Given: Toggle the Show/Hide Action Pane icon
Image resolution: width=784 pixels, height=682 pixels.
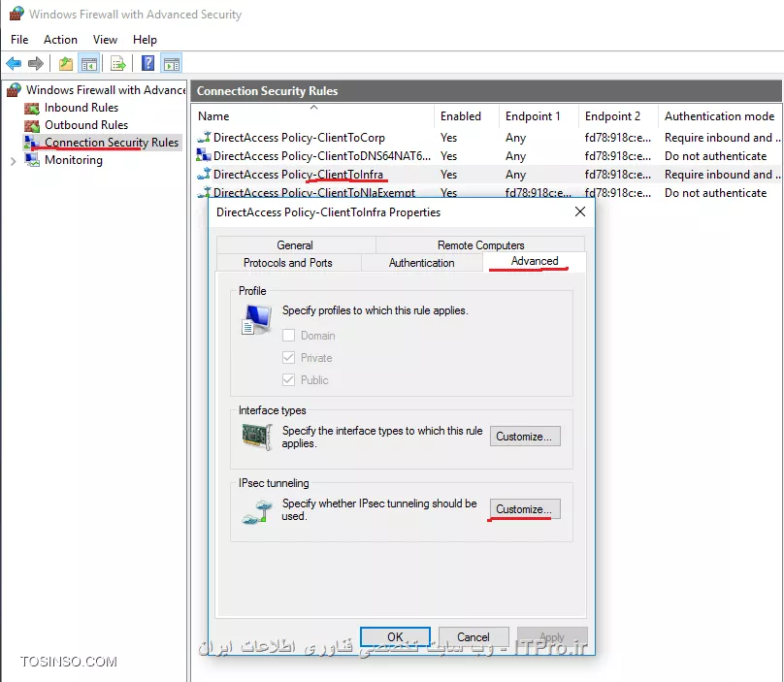Looking at the screenshot, I should coord(172,63).
